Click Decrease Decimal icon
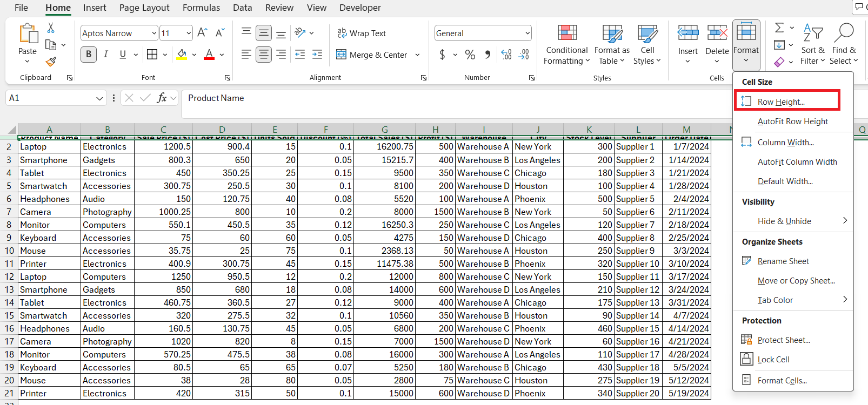Viewport: 868px width, 405px height. coord(524,55)
